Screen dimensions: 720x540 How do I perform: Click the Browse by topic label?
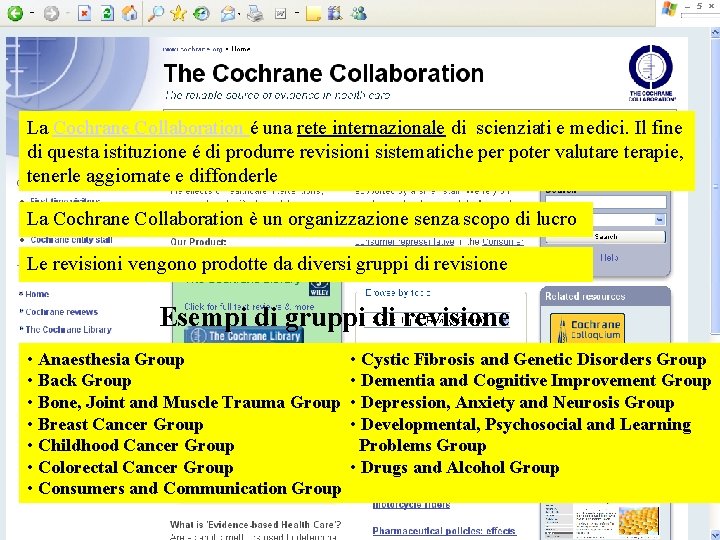coord(398,293)
